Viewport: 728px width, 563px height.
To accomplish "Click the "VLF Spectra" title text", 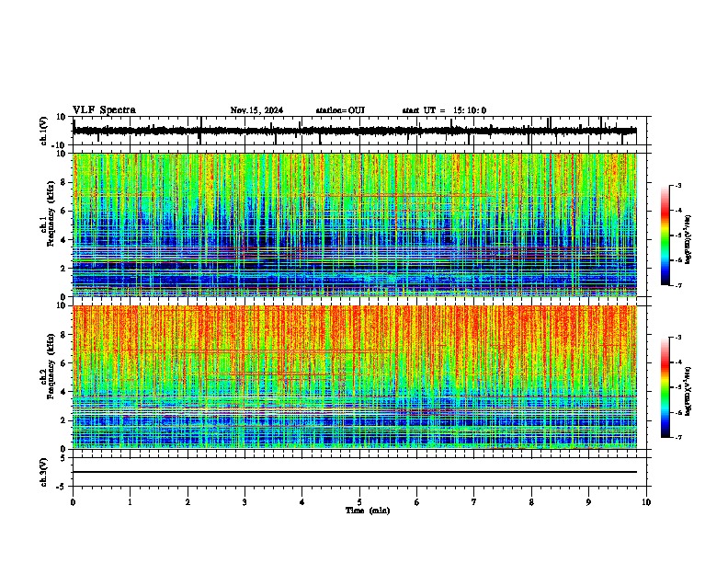I will point(104,110).
